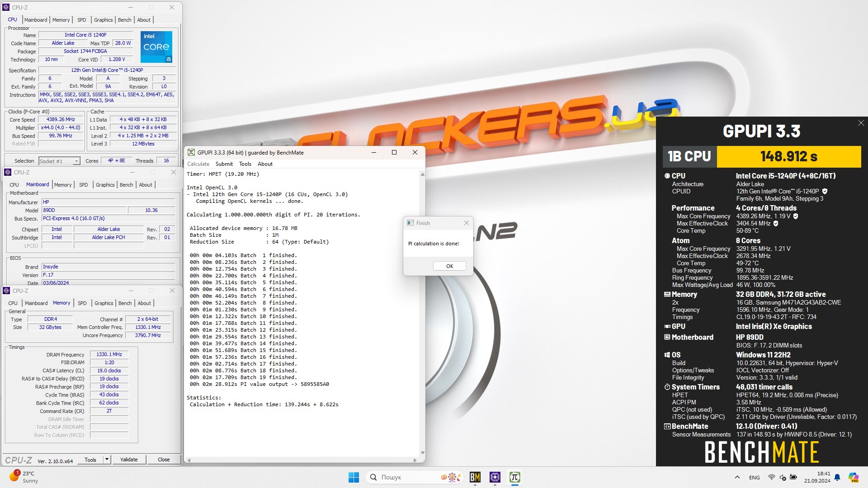
Task: Click the CPU chip icon in BenchMate panel
Action: click(x=667, y=176)
